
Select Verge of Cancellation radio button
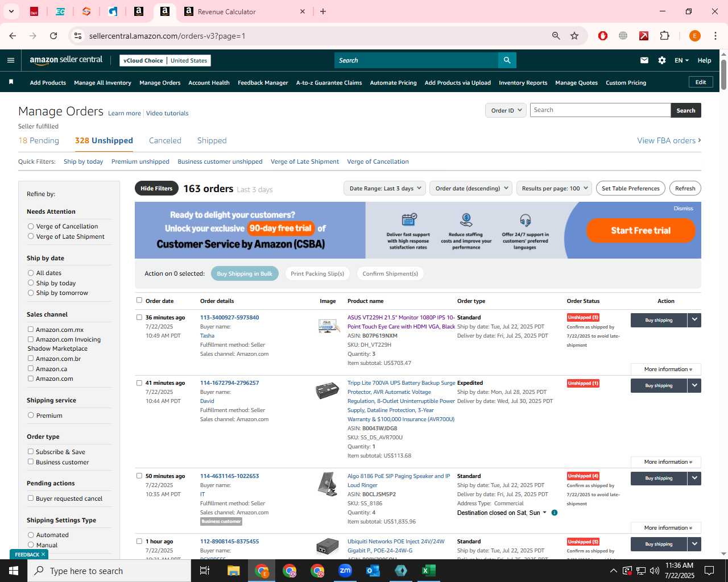[31, 226]
